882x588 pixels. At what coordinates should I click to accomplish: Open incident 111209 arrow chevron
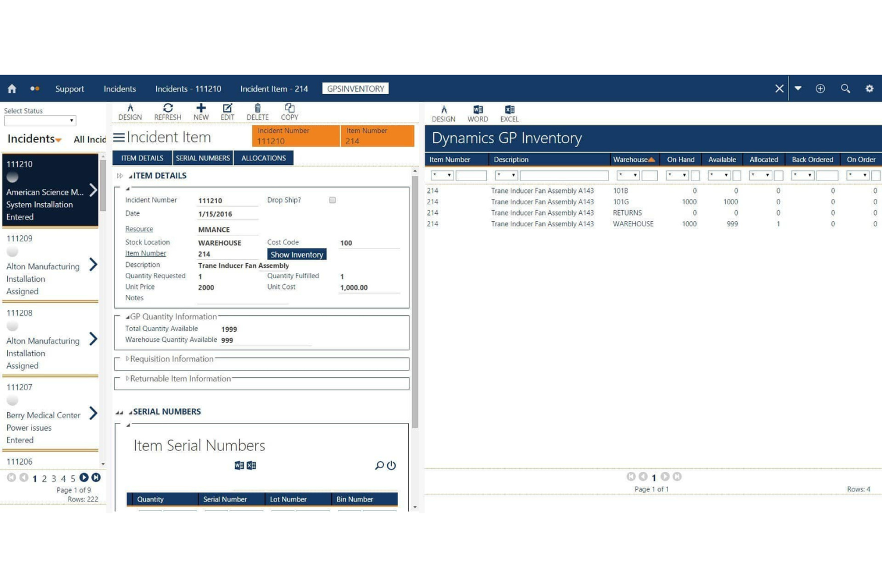93,265
